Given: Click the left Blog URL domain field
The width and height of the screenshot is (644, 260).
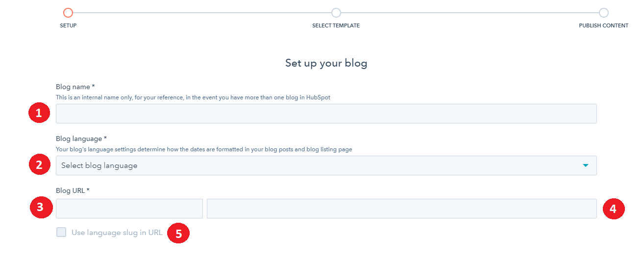Looking at the screenshot, I should pyautogui.click(x=129, y=209).
